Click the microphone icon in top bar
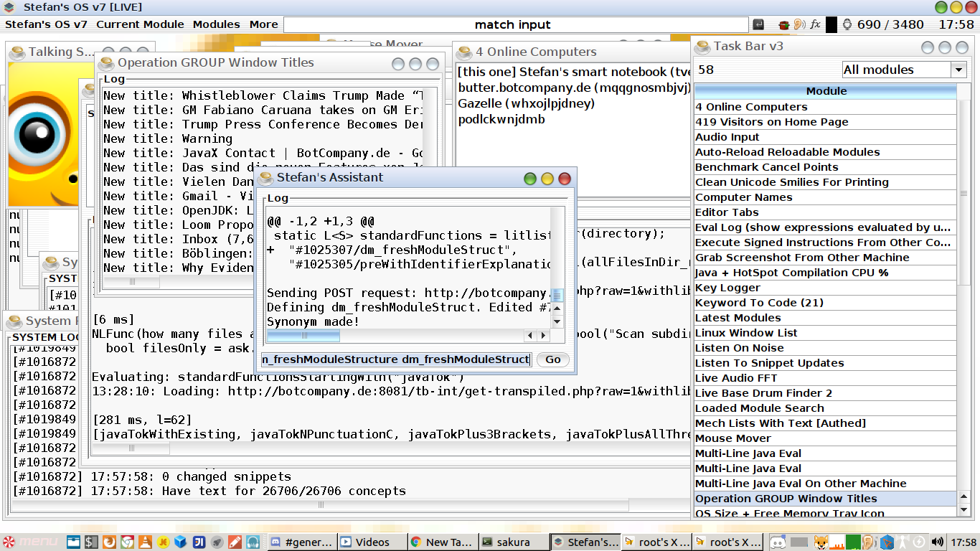This screenshot has width=980, height=551. pyautogui.click(x=847, y=24)
